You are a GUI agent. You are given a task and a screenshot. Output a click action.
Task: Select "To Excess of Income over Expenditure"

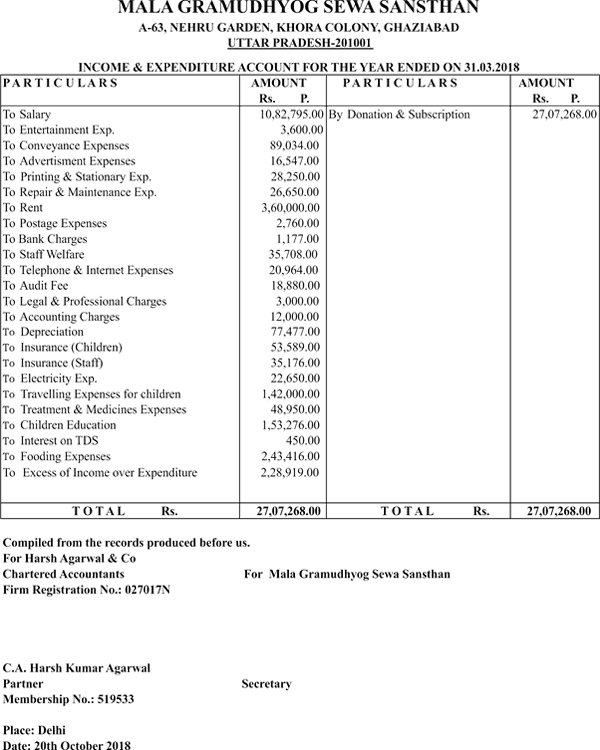click(x=100, y=473)
